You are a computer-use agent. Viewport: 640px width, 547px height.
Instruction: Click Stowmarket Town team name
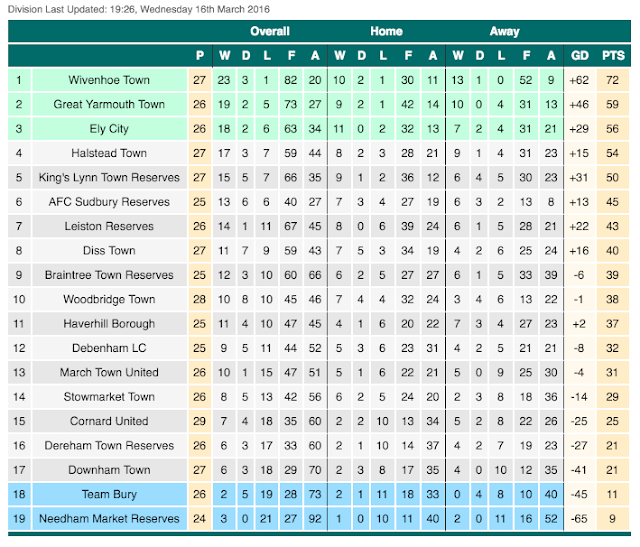[109, 397]
